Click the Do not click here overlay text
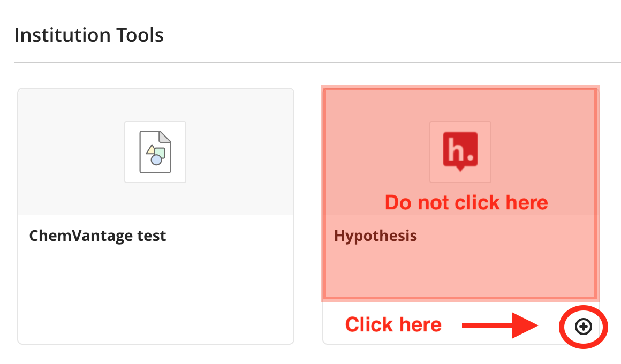 click(466, 202)
